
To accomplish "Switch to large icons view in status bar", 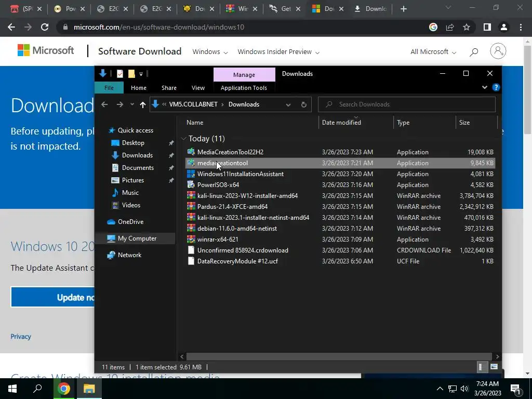I will (x=494, y=367).
